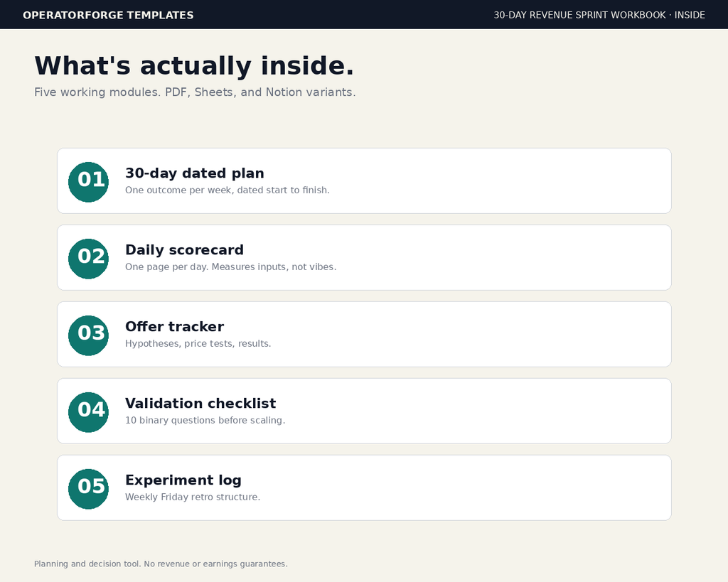Click 'Weekly Friday retro structure.' text

[x=193, y=497]
